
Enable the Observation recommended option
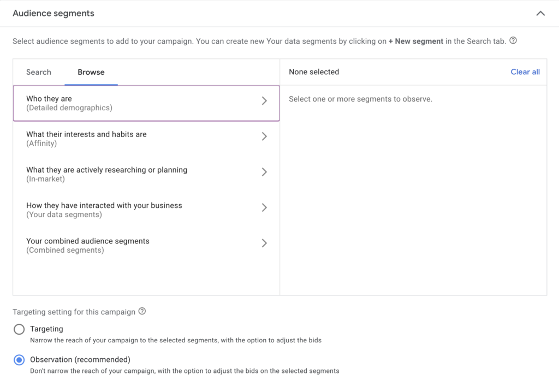tap(19, 360)
